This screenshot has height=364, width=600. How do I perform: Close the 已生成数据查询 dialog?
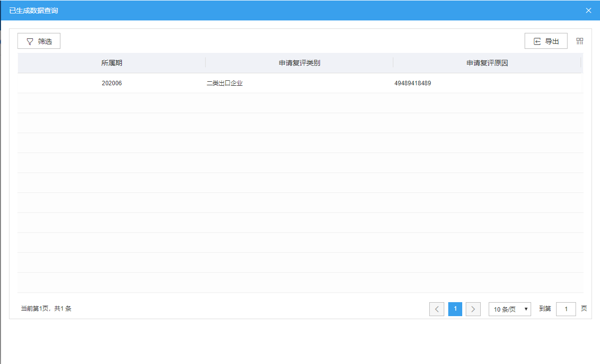tap(588, 10)
